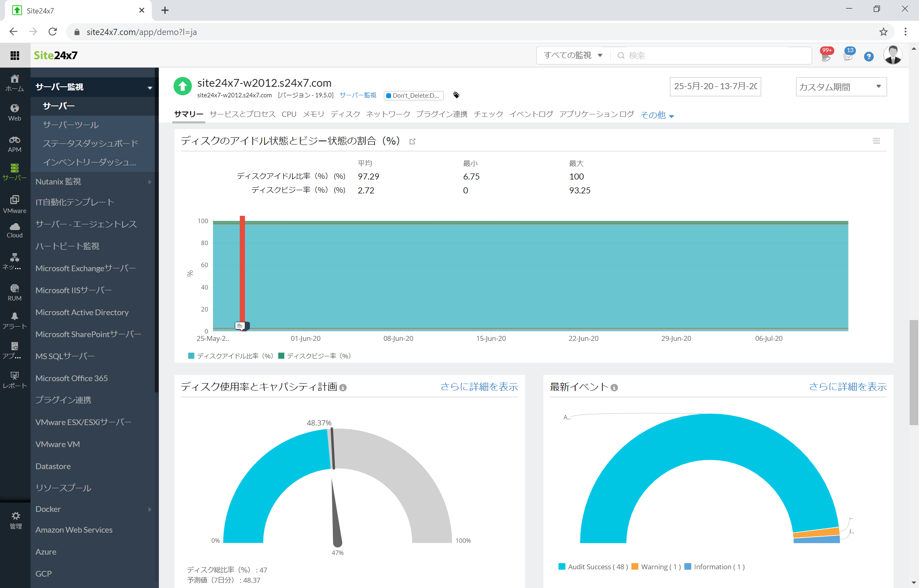Open Network section in left rail
The height and width of the screenshot is (588, 919).
[x=15, y=261]
